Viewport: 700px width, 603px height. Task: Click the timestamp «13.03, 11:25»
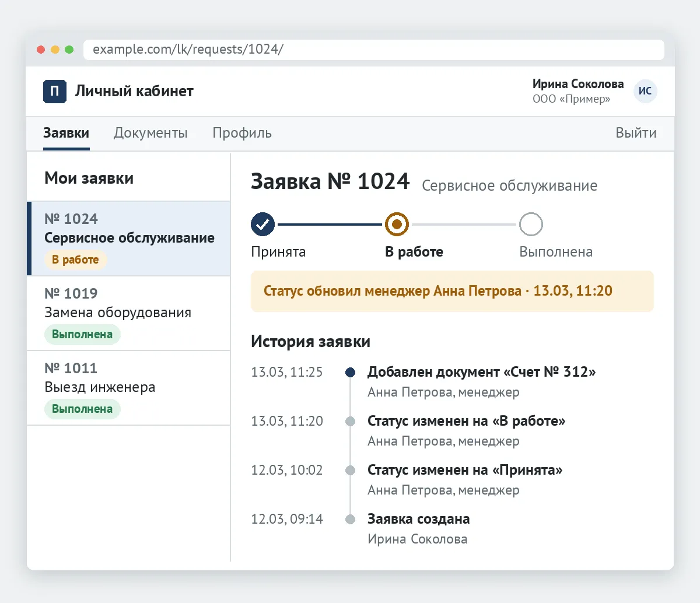coord(287,372)
